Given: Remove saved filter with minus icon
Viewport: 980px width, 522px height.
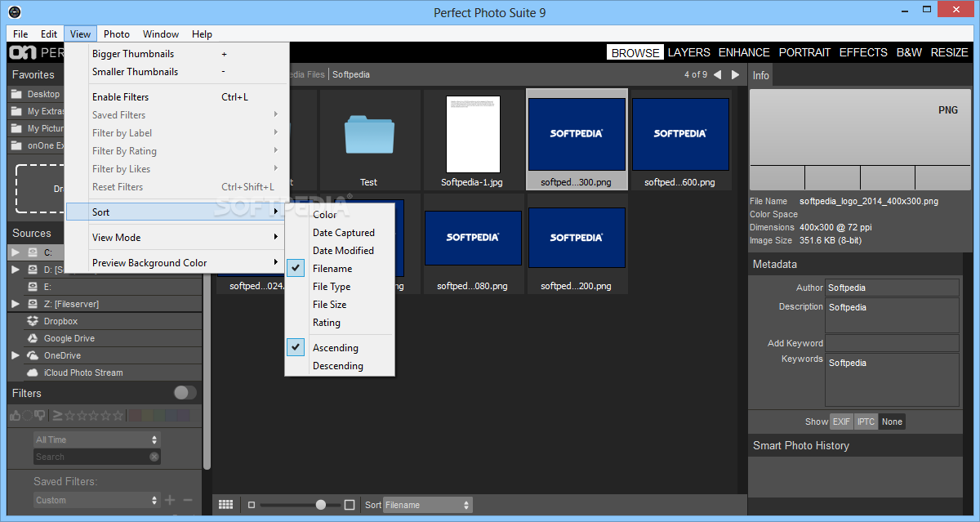Looking at the screenshot, I should 188,500.
